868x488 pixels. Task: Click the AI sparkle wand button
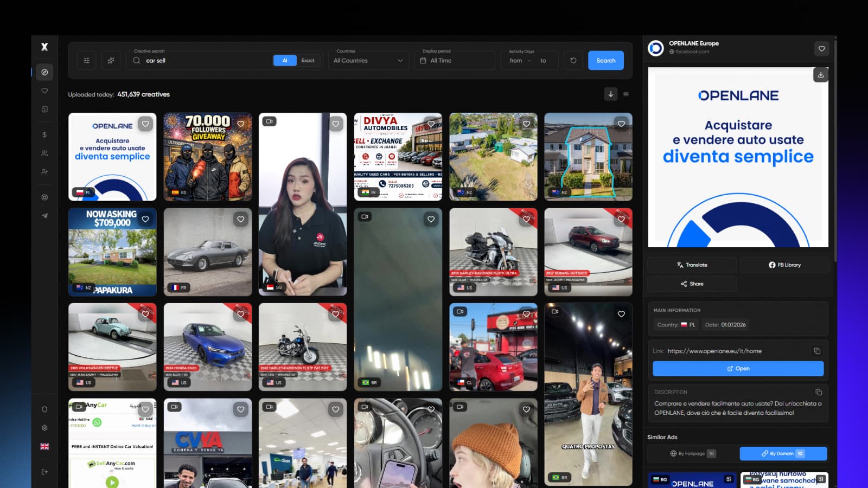point(111,61)
